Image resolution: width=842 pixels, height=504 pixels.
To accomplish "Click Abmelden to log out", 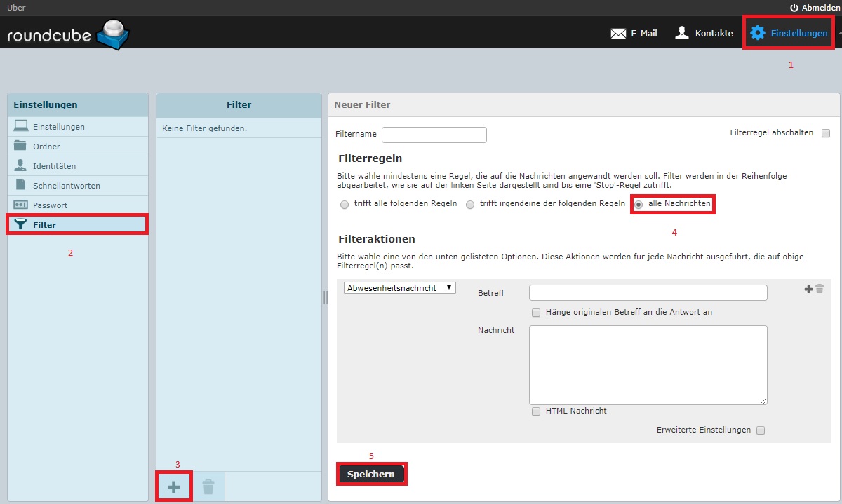I will (814, 8).
